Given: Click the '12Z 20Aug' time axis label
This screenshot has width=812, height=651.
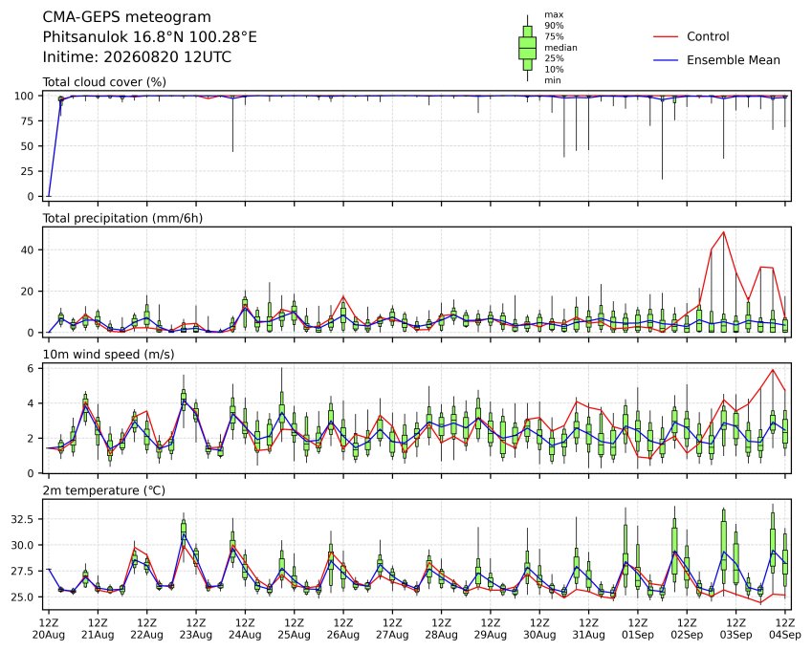Looking at the screenshot, I should pos(49,629).
